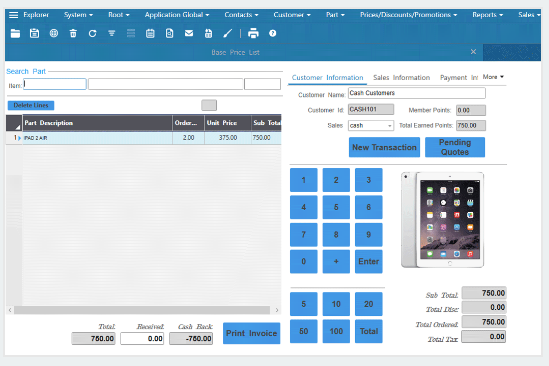Click the help question mark icon
549x366 pixels.
tap(272, 33)
